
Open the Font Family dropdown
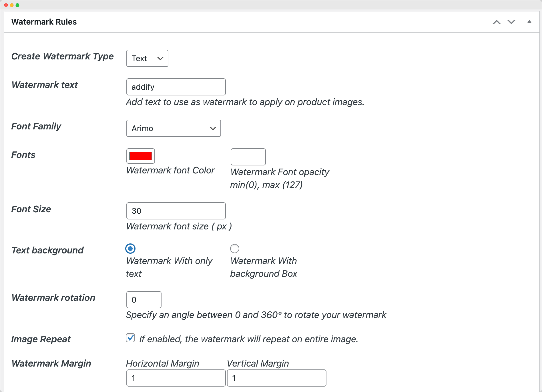174,128
